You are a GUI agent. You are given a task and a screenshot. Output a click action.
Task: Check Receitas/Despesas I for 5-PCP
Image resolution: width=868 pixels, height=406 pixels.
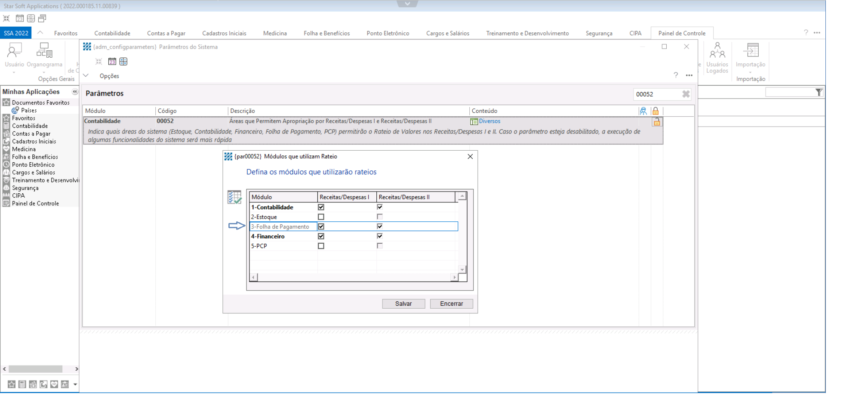321,246
